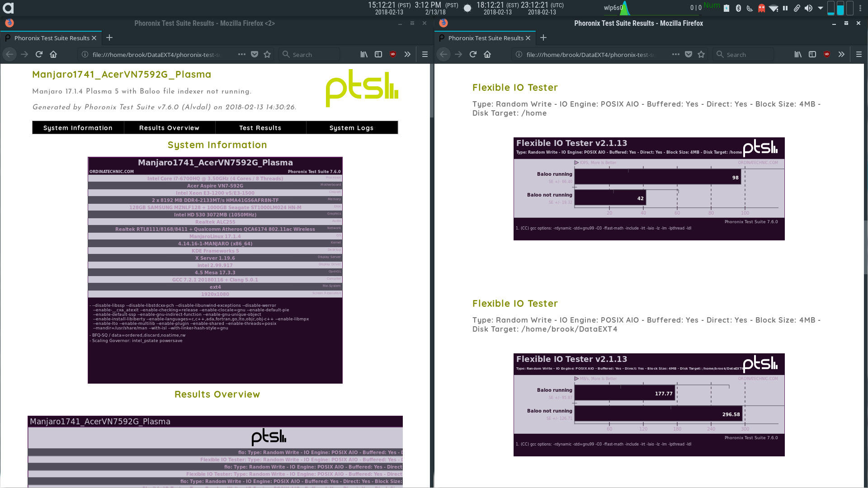The height and width of the screenshot is (488, 868).
Task: Show site information in right Firefox window
Action: [x=519, y=54]
